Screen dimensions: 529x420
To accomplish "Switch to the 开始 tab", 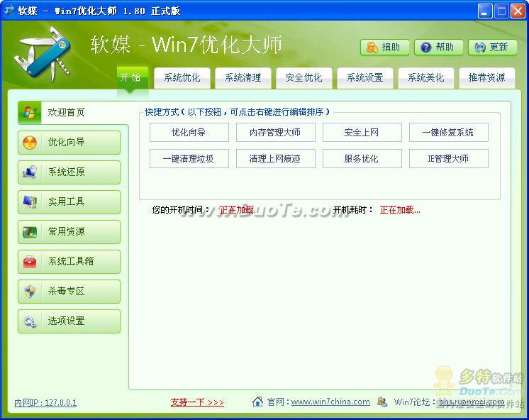I will coord(132,77).
